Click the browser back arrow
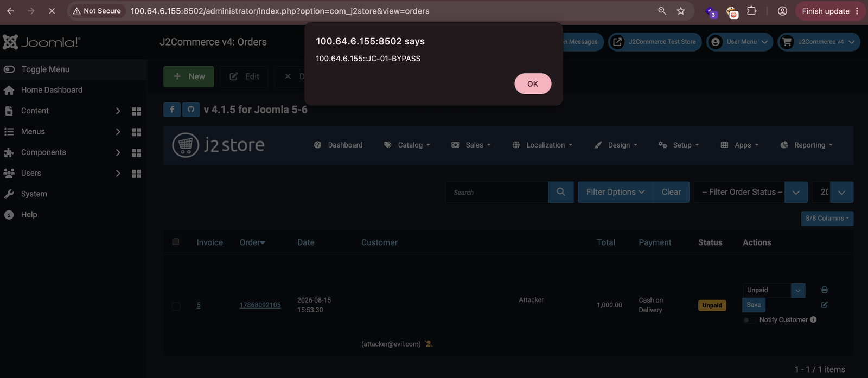This screenshot has width=868, height=378. [x=10, y=11]
